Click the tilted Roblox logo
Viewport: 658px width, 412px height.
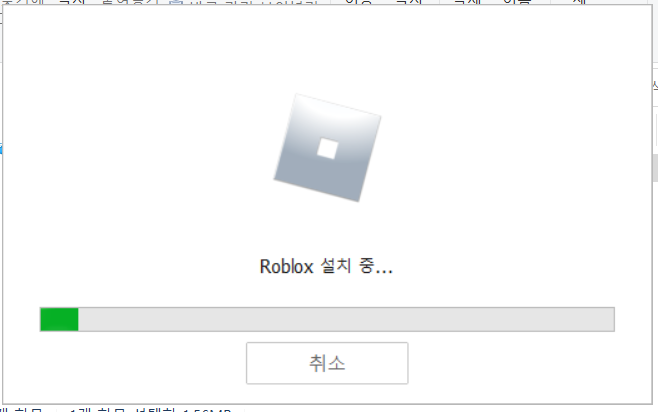(x=327, y=148)
